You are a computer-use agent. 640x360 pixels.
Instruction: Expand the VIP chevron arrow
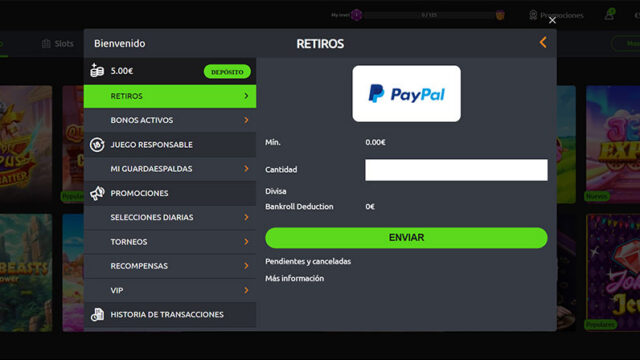(x=246, y=290)
